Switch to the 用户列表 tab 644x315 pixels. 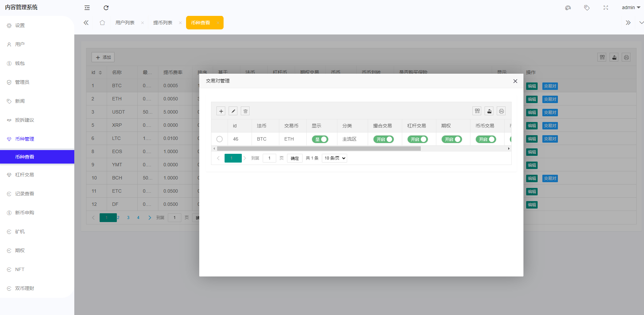(124, 22)
